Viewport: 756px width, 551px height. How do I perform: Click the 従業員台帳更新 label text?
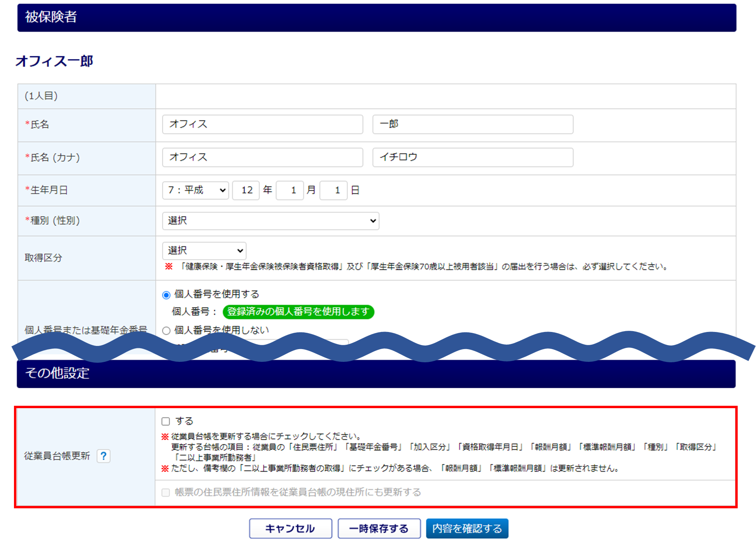coord(57,456)
